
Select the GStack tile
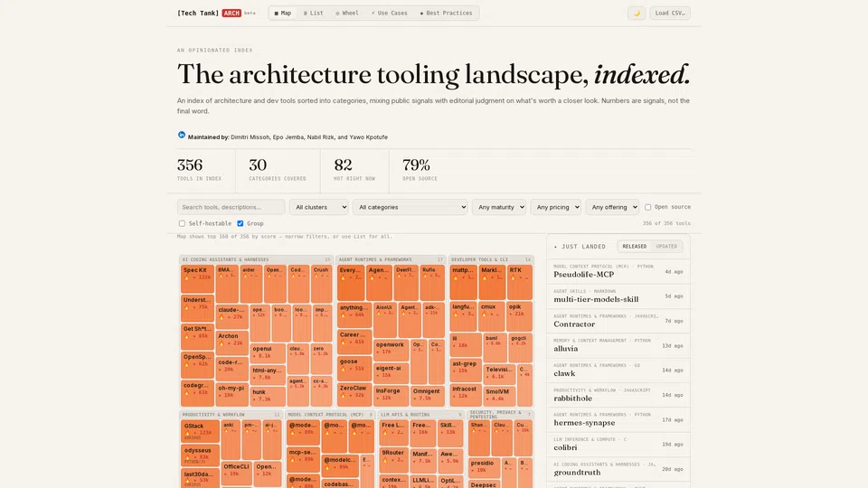click(x=199, y=431)
